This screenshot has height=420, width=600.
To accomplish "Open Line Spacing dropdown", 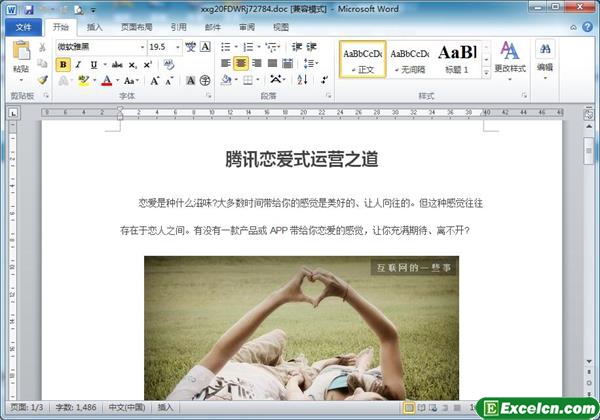I will [x=310, y=63].
